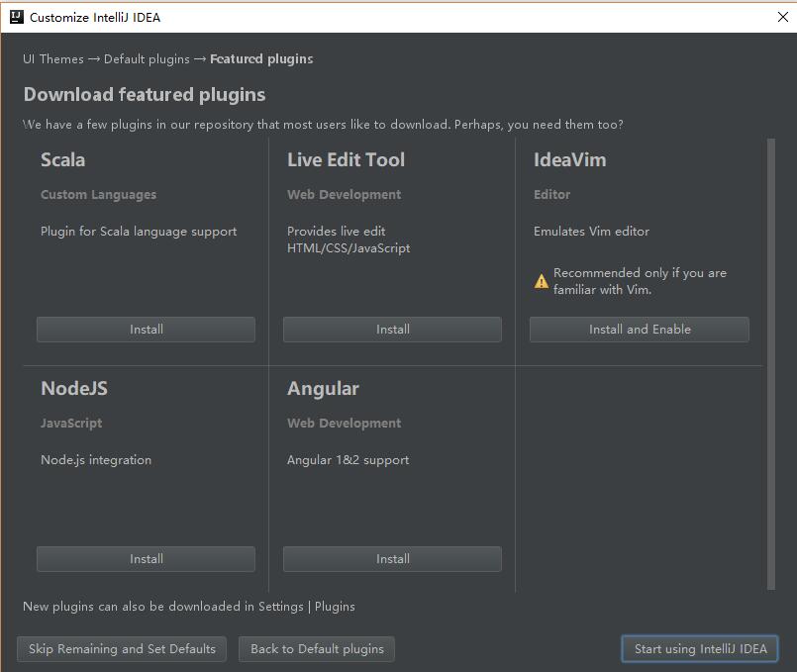Install the NodeJS plugin
This screenshot has height=672, width=797.
coord(146,559)
